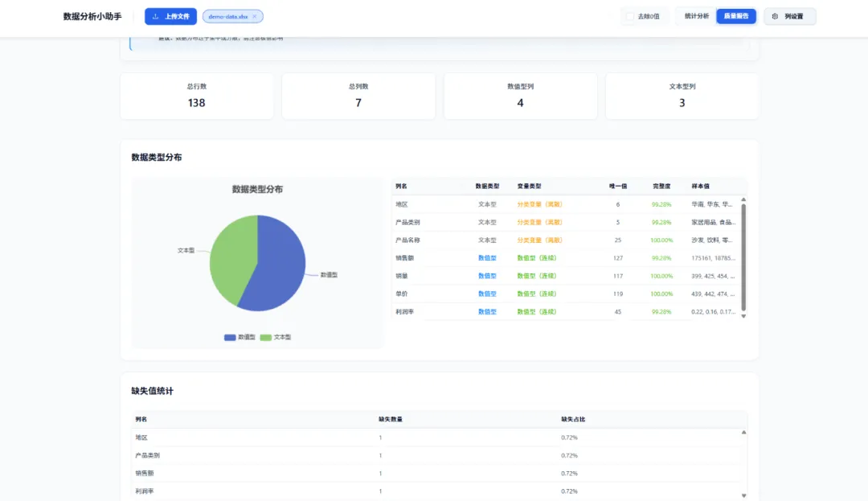Screen dimensions: 868x501
Task: Click the 数值型 type link in 单价 row
Action: click(487, 294)
